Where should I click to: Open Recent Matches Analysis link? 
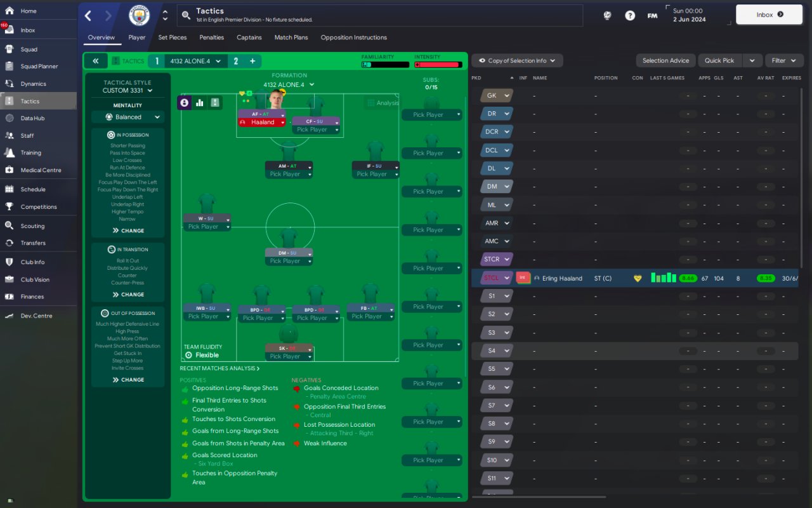point(219,368)
